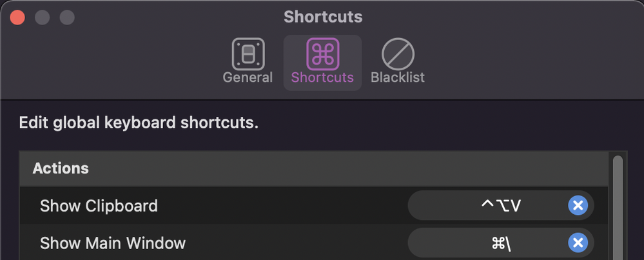Click the ⌘\ key combination text
644x260 pixels.
pyautogui.click(x=501, y=243)
